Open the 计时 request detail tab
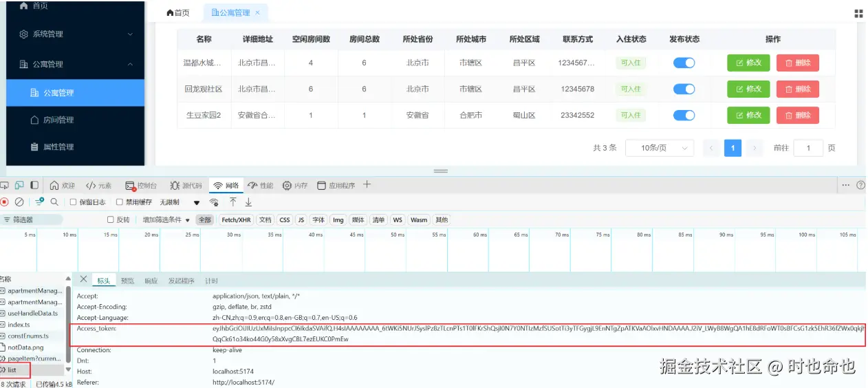The height and width of the screenshot is (388, 868). pyautogui.click(x=212, y=281)
